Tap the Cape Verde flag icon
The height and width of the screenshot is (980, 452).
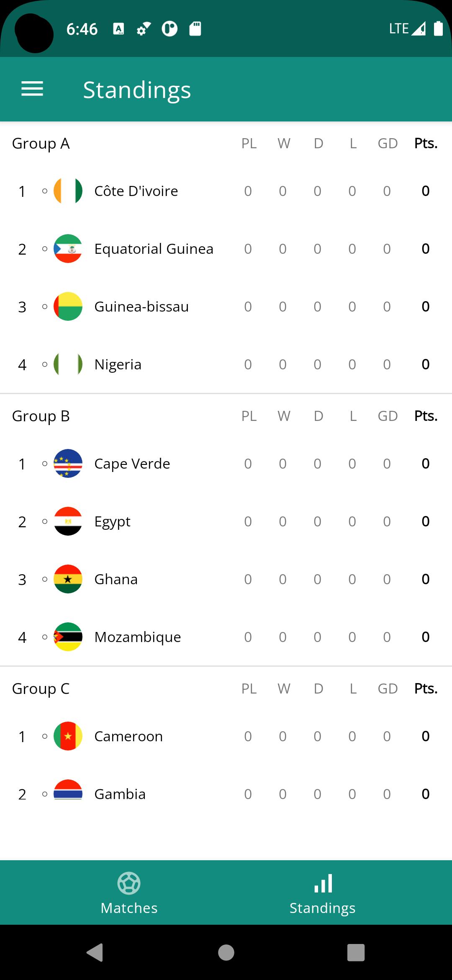(68, 463)
